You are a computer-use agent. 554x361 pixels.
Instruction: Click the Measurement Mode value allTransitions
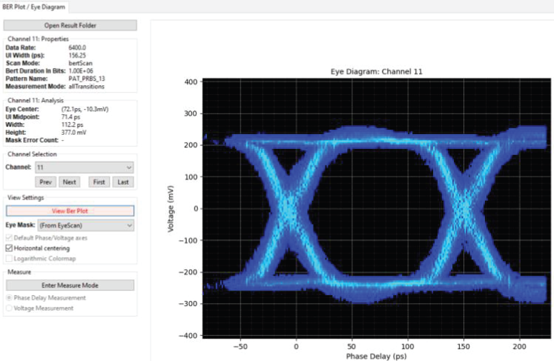[x=86, y=87]
